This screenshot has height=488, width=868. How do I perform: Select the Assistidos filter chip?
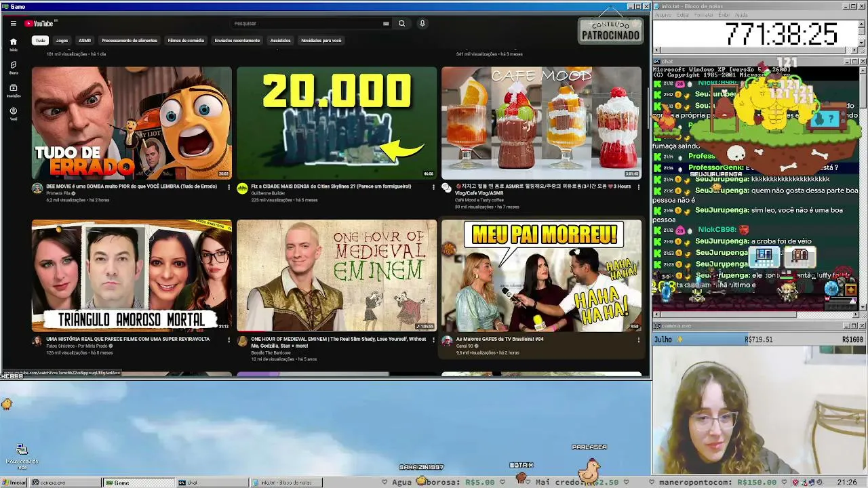(280, 40)
